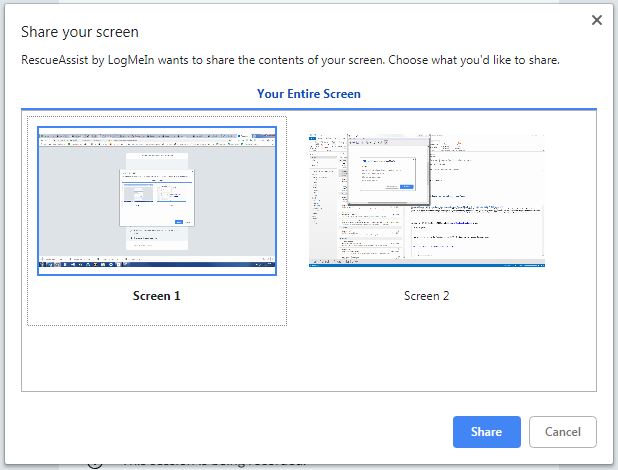The width and height of the screenshot is (618, 470).
Task: Click the tiny blue Share button in Screen 1 preview
Action: [x=178, y=222]
